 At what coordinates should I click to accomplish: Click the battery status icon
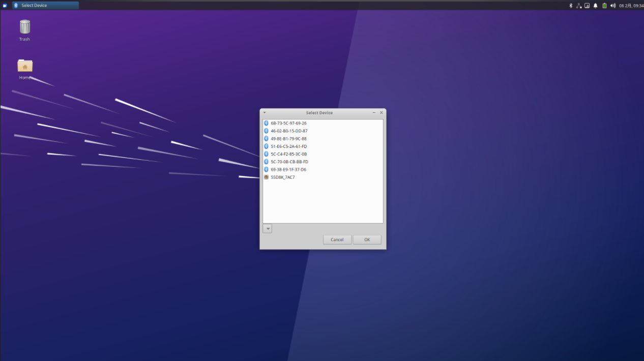[604, 6]
